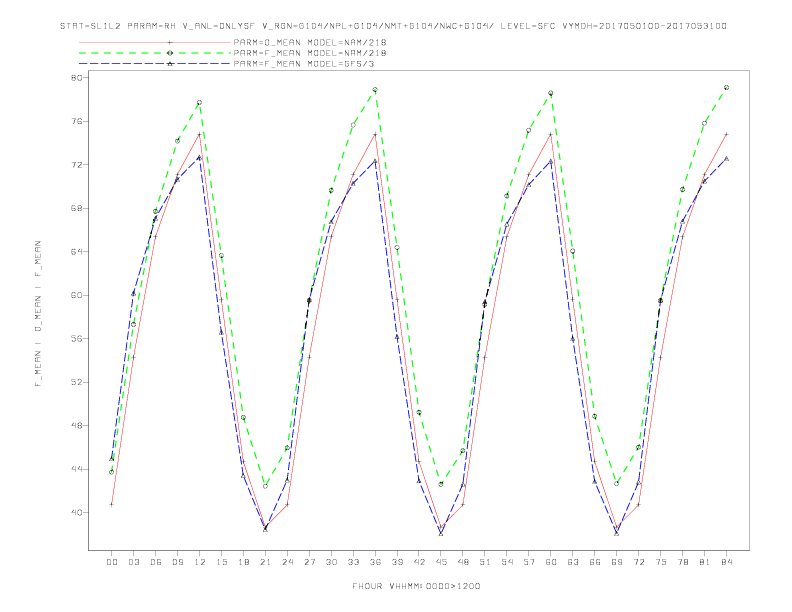Click the y-axis tick label 40
This screenshot has height=612, width=792.
77,513
